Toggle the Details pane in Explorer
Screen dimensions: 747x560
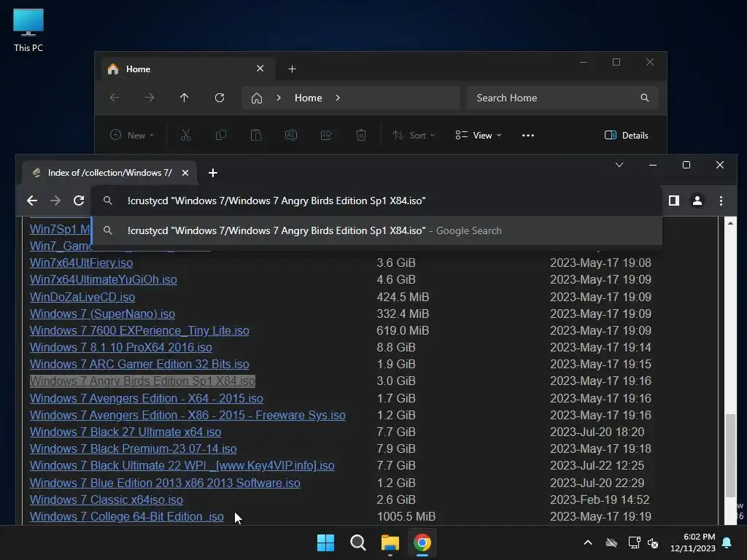[x=626, y=135]
